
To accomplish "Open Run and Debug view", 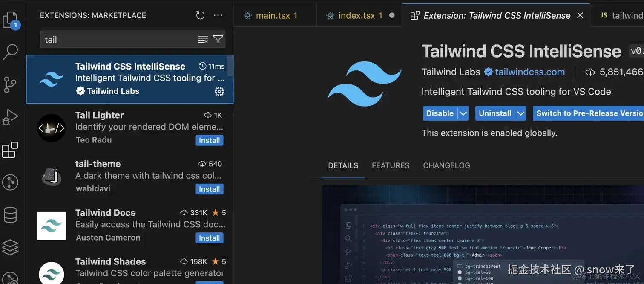I will tap(10, 117).
